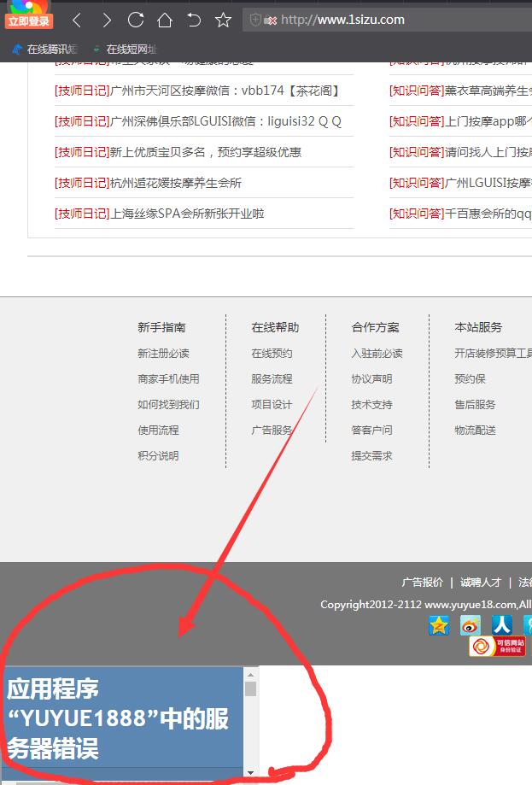Open the 在线短网址 bookmark
Screen dimensions: 532x785
tap(126, 49)
